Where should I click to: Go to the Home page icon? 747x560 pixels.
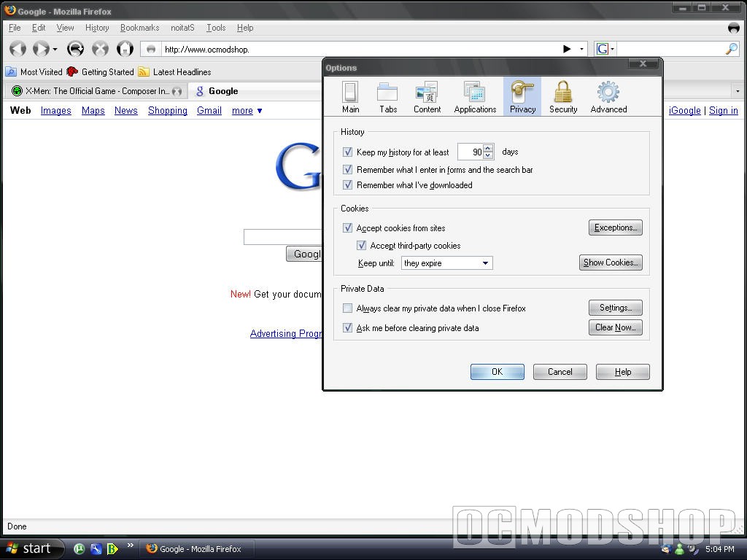[125, 49]
